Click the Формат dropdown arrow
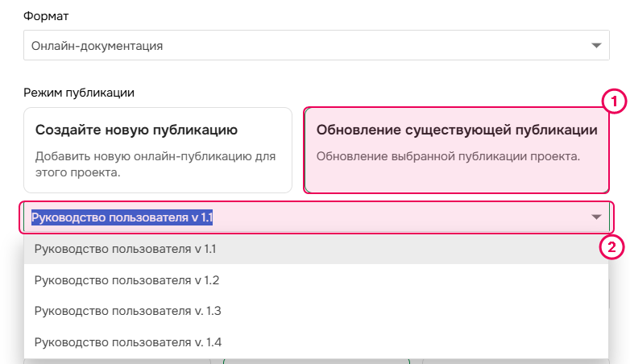 click(x=596, y=45)
